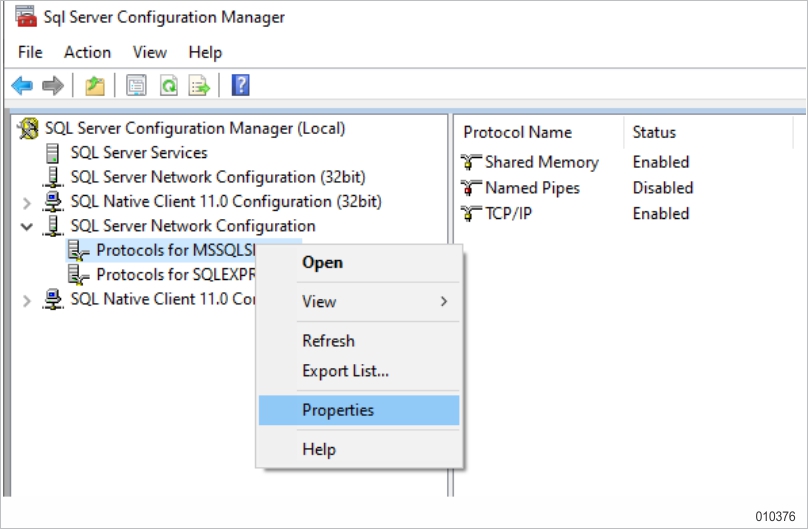Open the File menu
The width and height of the screenshot is (808, 529).
pyautogui.click(x=30, y=53)
